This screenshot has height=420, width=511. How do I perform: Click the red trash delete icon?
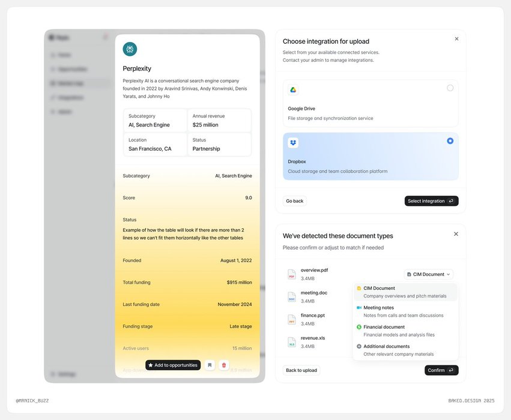pyautogui.click(x=224, y=365)
